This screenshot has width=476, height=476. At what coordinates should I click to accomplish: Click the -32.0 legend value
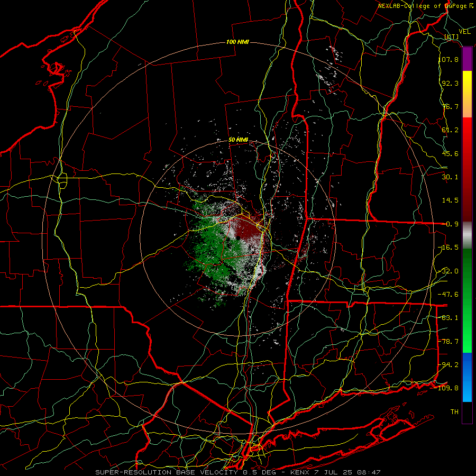coord(448,271)
